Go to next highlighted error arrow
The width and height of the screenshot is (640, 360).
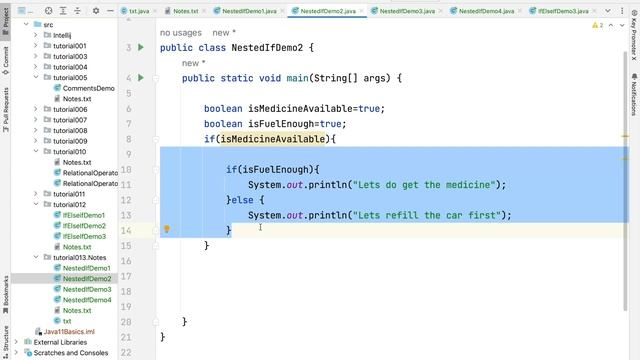tap(622, 25)
